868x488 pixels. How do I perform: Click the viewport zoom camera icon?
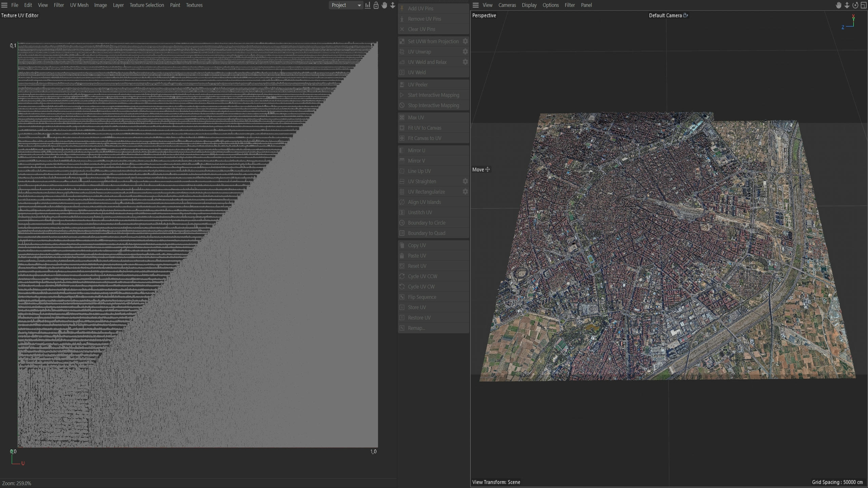(847, 5)
